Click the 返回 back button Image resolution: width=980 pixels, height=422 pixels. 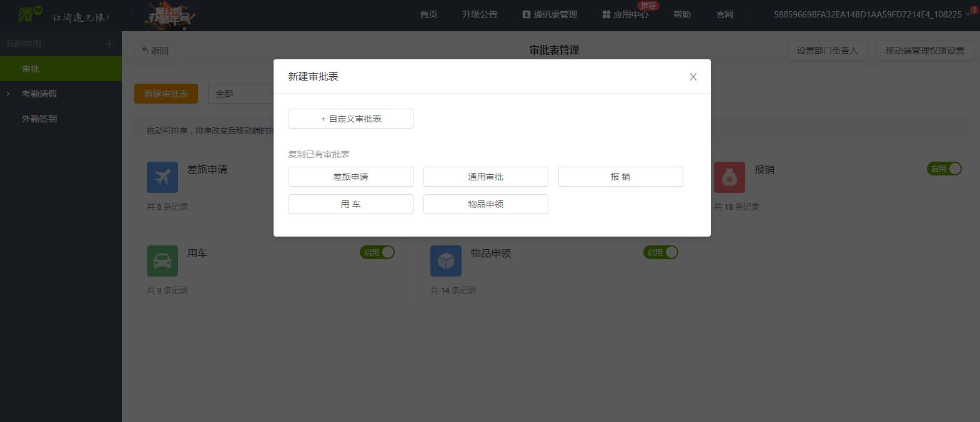pos(155,51)
